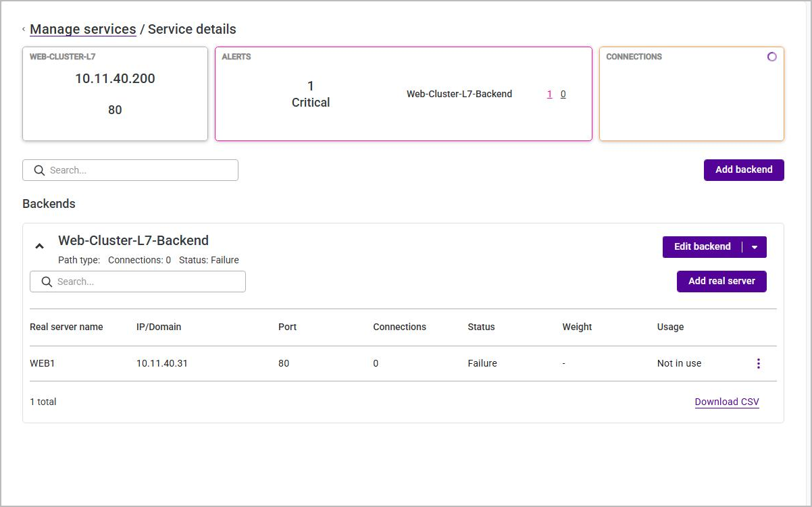Click the Web-Cluster-L7-Backend alert name
This screenshot has height=507, width=812.
pos(459,95)
